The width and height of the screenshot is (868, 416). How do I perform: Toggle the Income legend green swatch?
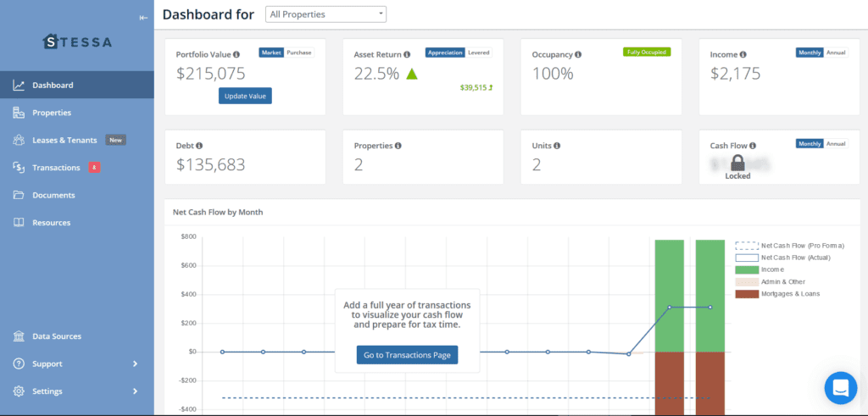click(x=746, y=269)
